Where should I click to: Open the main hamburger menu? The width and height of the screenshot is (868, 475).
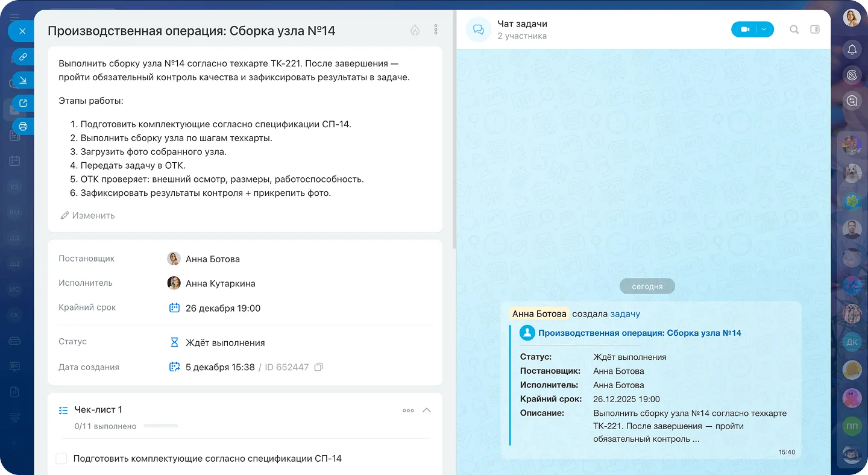pyautogui.click(x=14, y=17)
